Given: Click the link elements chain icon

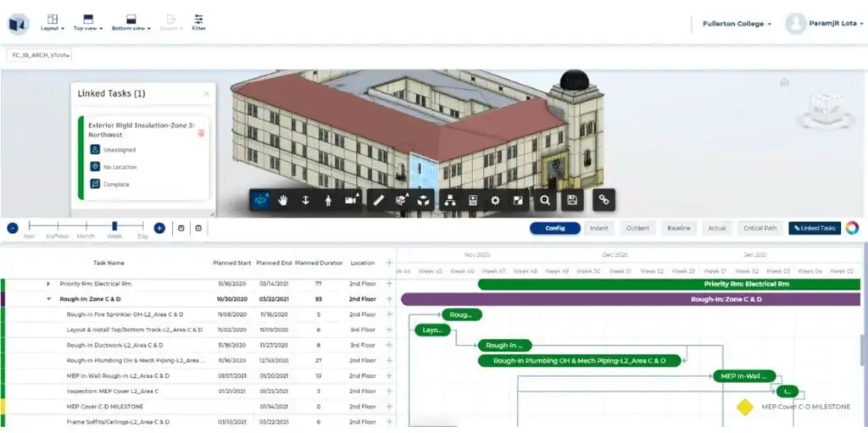Looking at the screenshot, I should 604,200.
